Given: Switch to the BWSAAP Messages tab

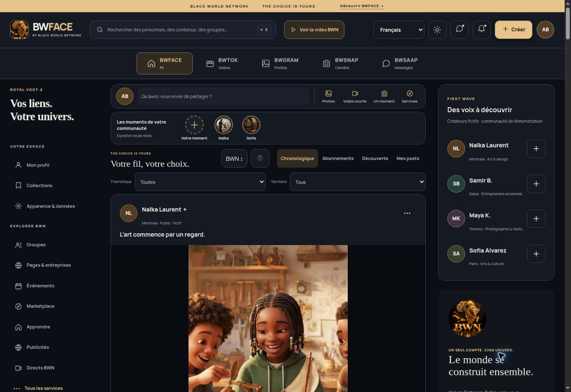Looking at the screenshot, I should [x=400, y=63].
